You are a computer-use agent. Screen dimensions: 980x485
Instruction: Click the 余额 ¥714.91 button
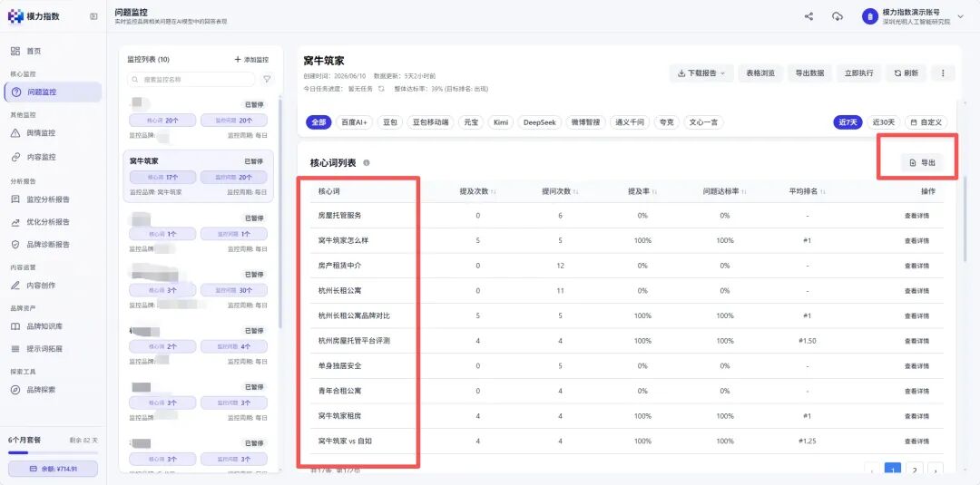(x=53, y=469)
